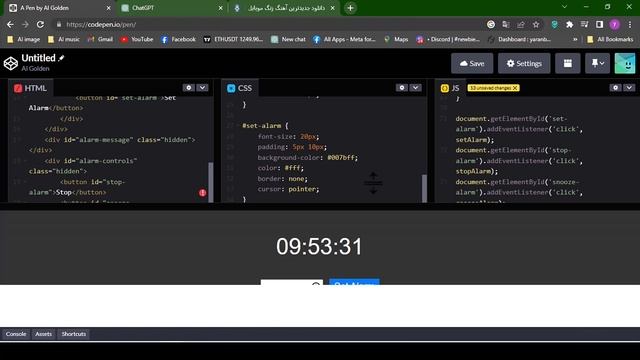Click the CSS editor vertical scrollbar

tap(424, 188)
